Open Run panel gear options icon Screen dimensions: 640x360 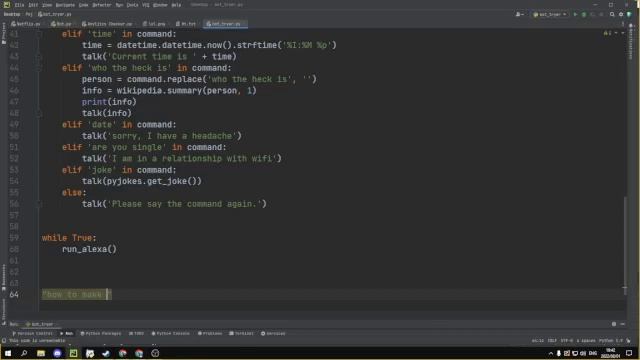click(614, 324)
